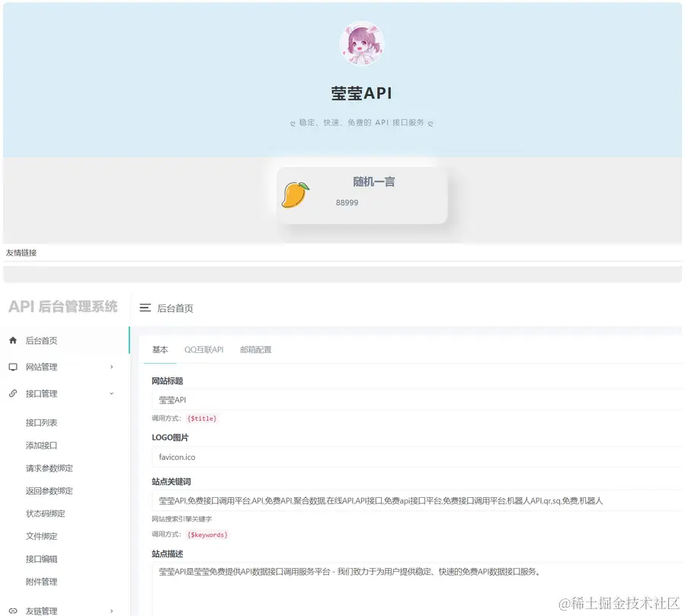
Task: Click the 友情链接 heading text
Action: pos(21,252)
